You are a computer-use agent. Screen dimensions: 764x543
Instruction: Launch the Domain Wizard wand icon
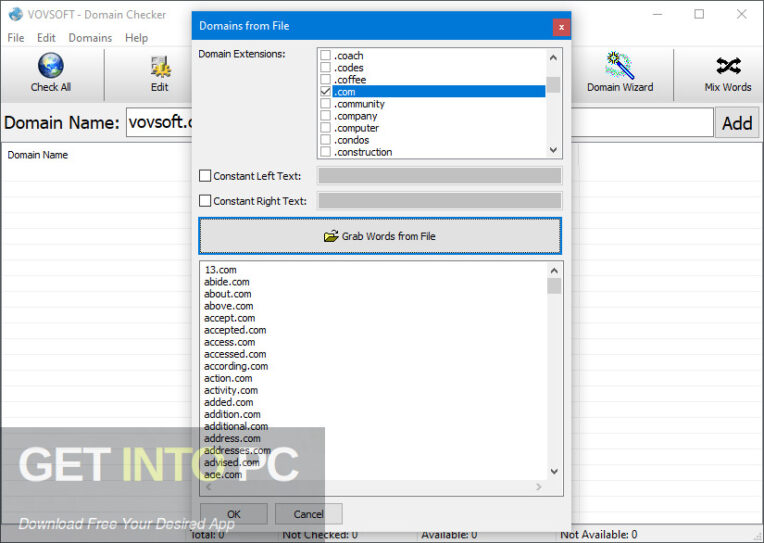pyautogui.click(x=620, y=65)
